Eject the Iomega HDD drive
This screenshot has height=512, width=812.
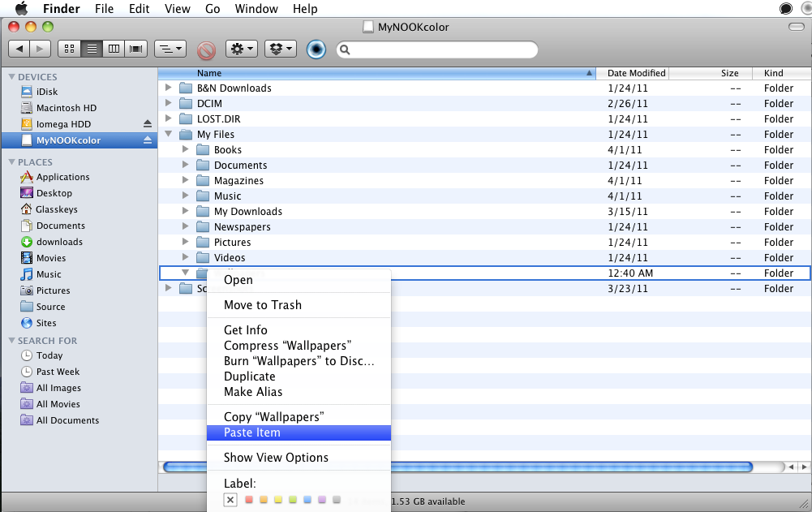tap(148, 124)
